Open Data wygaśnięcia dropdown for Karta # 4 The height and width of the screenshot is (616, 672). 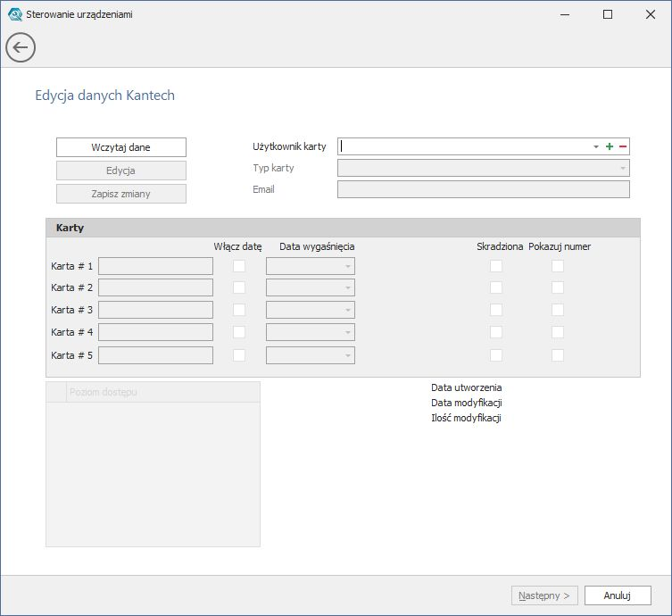[311, 332]
